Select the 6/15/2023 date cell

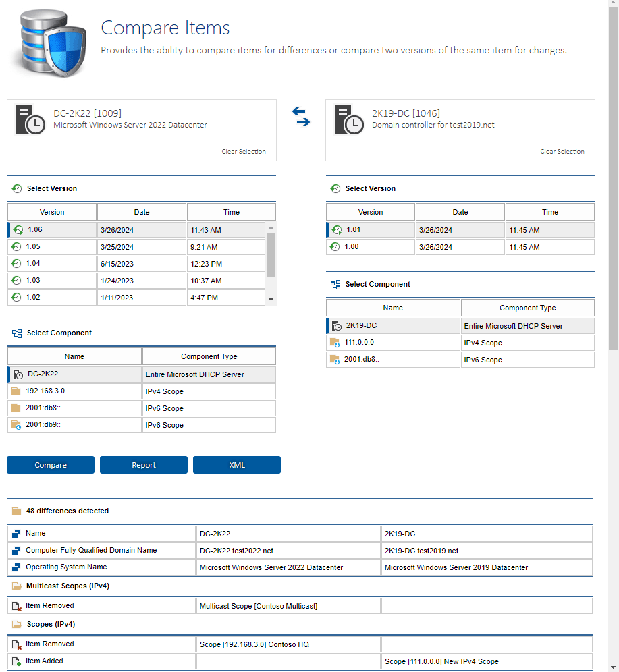click(x=142, y=264)
